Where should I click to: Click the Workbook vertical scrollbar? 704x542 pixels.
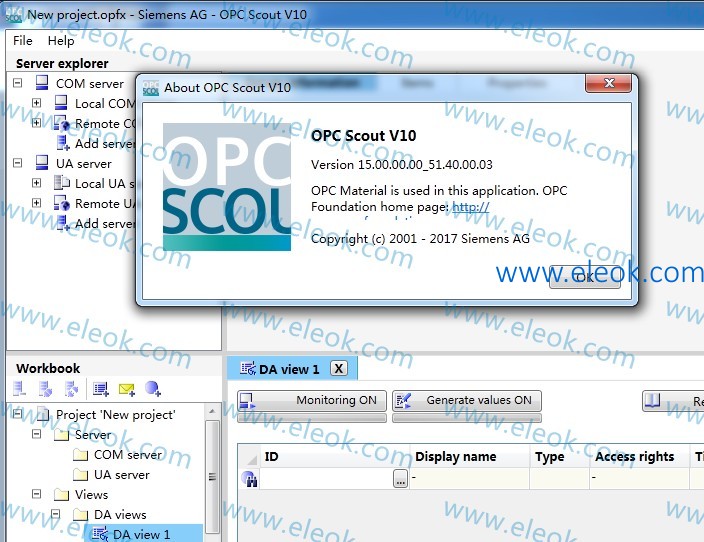tap(212, 476)
